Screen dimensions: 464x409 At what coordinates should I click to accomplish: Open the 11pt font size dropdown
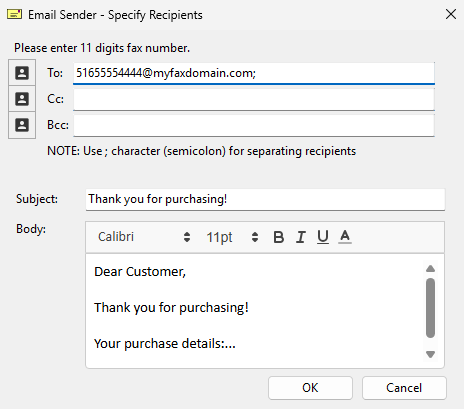pos(232,237)
